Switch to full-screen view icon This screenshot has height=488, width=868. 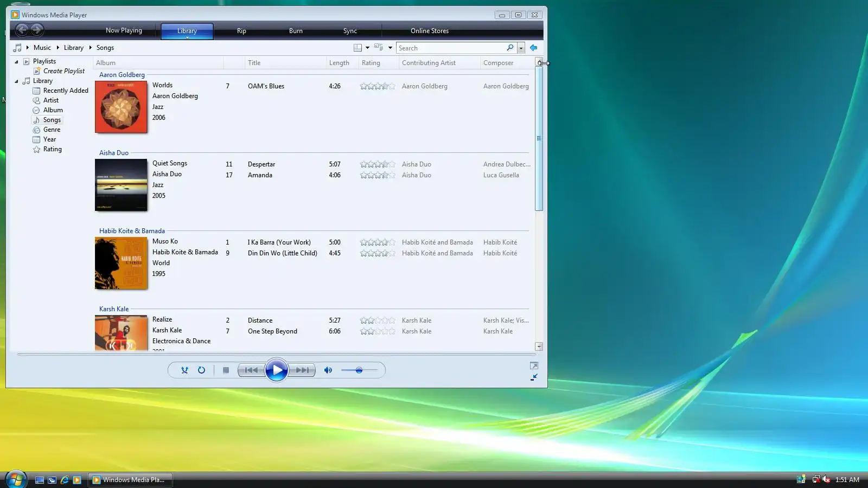click(534, 365)
